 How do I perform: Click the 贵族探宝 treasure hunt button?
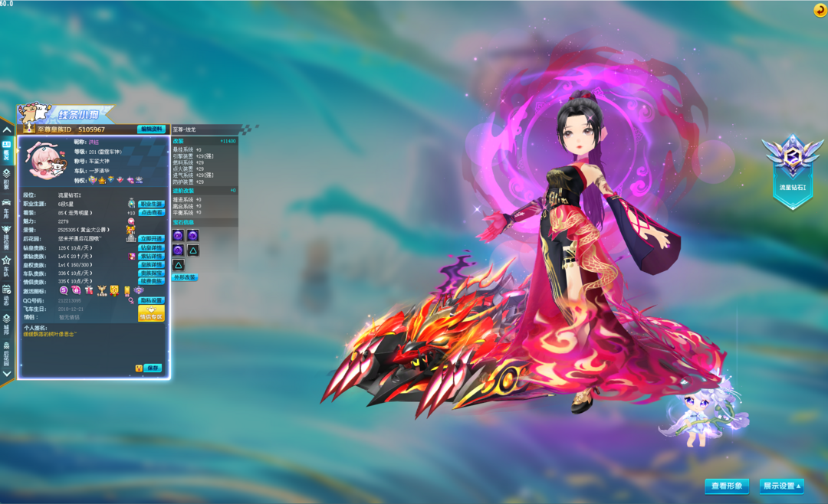click(152, 273)
